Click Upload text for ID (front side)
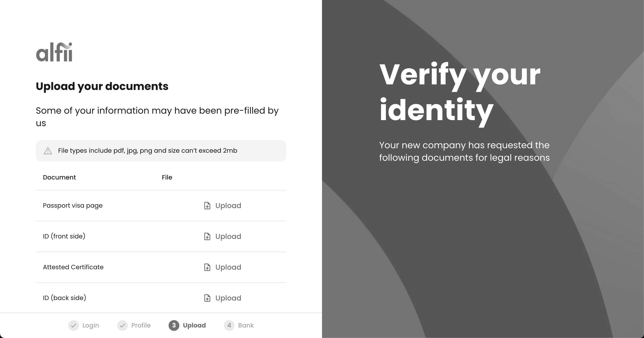Viewport: 644px width, 338px height. point(228,236)
